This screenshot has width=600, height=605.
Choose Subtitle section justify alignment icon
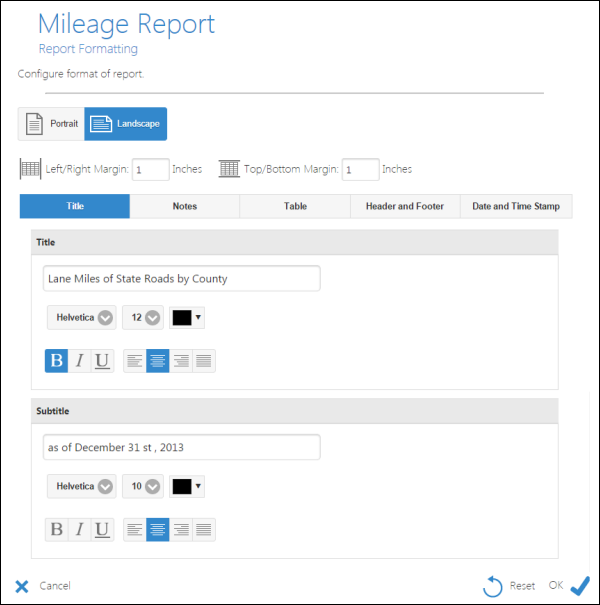point(204,529)
